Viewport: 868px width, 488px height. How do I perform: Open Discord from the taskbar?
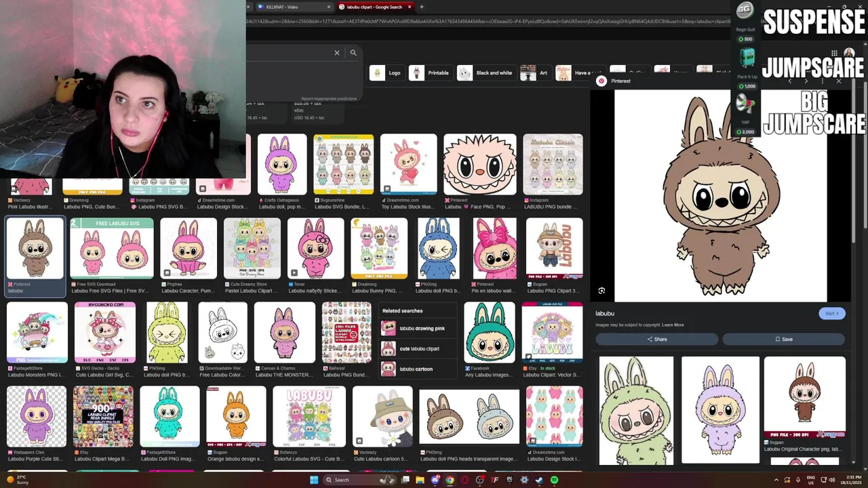[x=435, y=480]
